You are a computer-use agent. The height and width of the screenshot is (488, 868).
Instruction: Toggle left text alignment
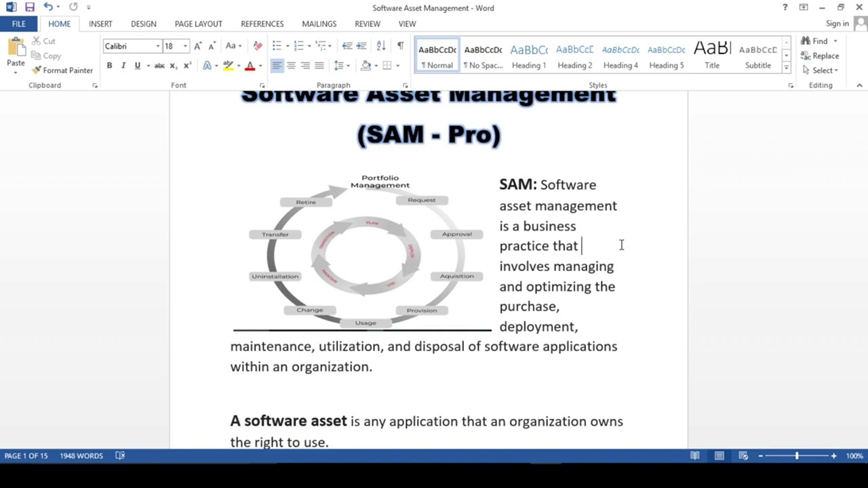pyautogui.click(x=277, y=66)
